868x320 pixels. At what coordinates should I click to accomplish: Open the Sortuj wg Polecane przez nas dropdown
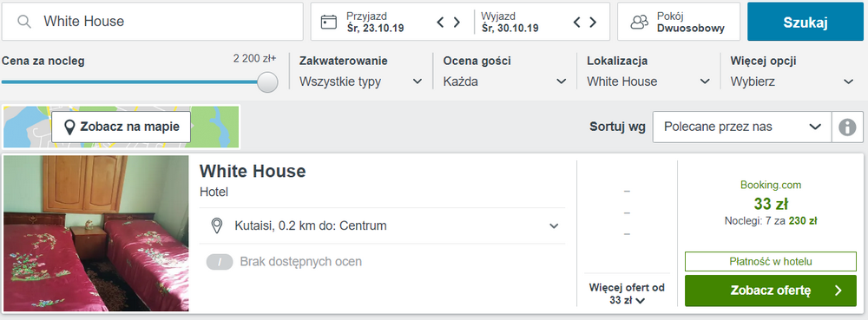click(742, 127)
